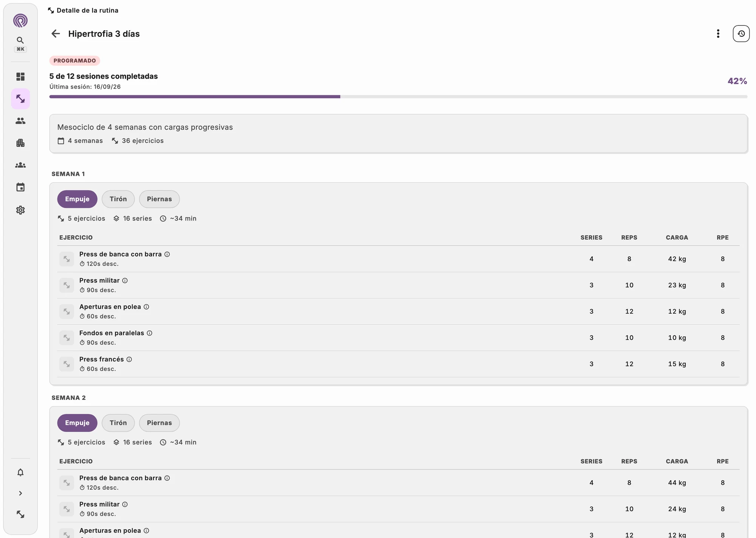756x538 pixels.
Task: Click 4 semanas in routine summary
Action: (80, 141)
